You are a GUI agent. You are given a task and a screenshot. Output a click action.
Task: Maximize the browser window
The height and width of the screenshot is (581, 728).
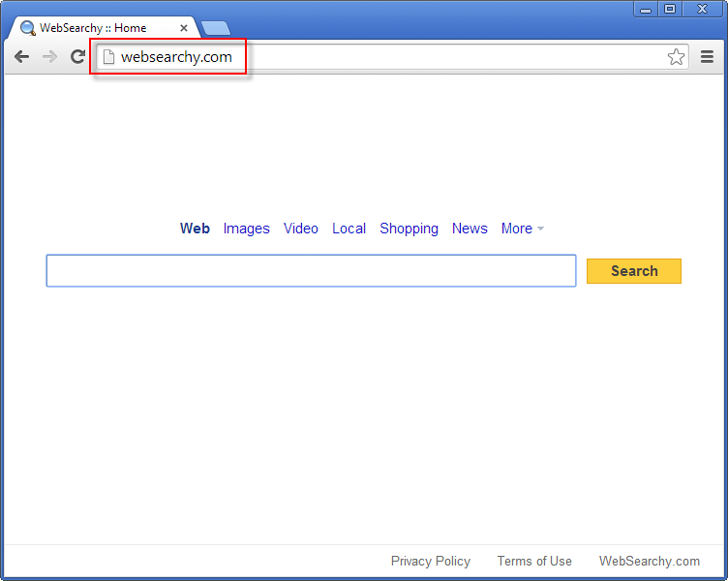point(670,10)
